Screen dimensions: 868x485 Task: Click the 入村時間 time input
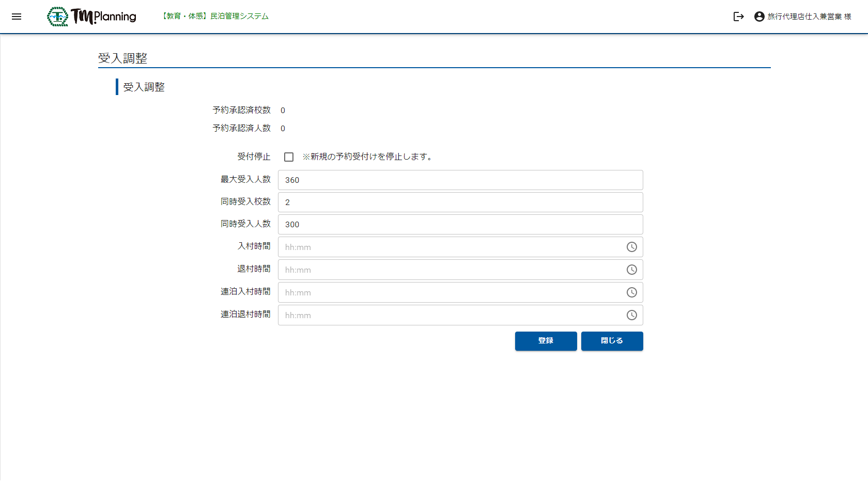point(450,247)
